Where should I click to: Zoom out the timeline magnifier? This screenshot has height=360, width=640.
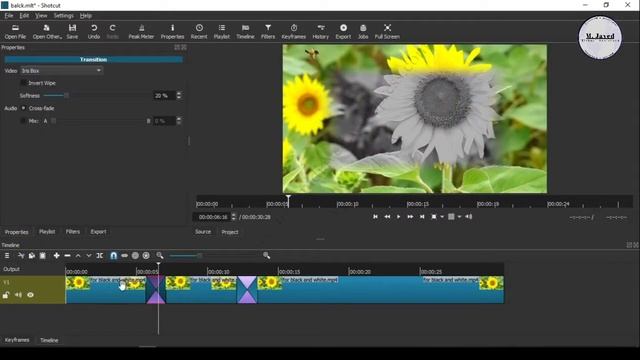pyautogui.click(x=160, y=256)
